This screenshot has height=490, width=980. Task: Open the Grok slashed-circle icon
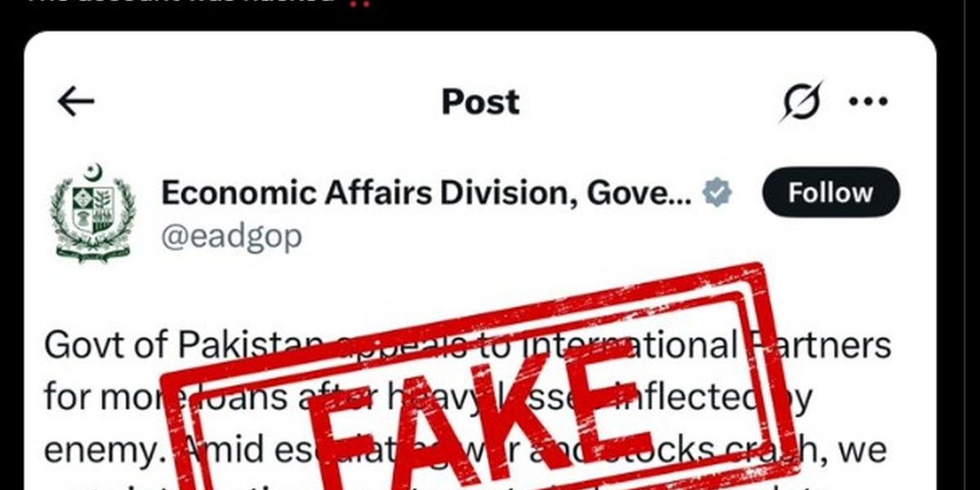point(802,102)
